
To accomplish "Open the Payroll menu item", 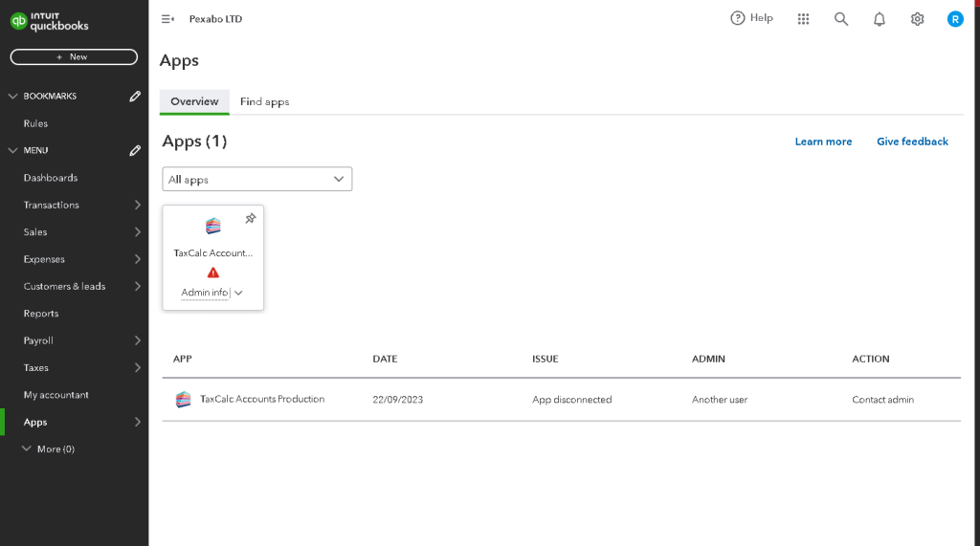I will [38, 340].
